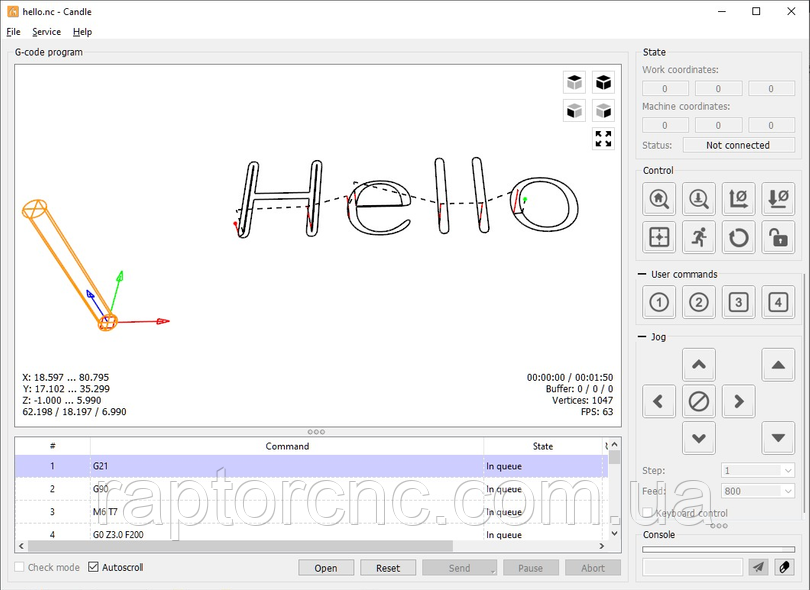Fit the toolpath view using the expand-arrows icon

click(603, 139)
